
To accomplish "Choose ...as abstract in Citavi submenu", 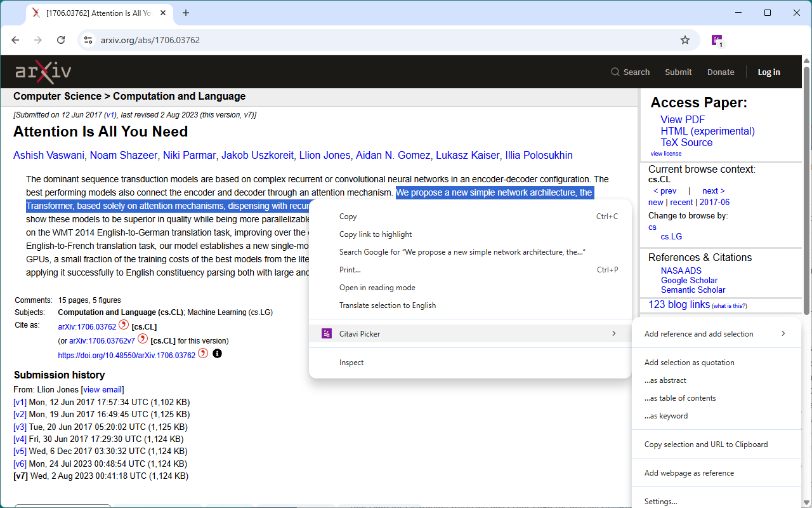I will coord(717,380).
